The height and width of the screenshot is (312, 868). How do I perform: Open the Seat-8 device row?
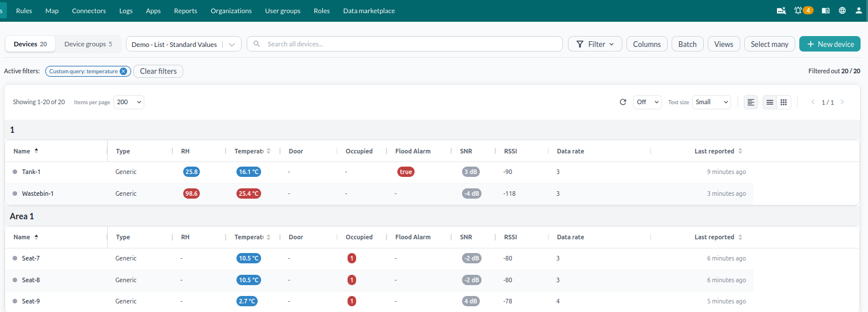click(x=378, y=280)
